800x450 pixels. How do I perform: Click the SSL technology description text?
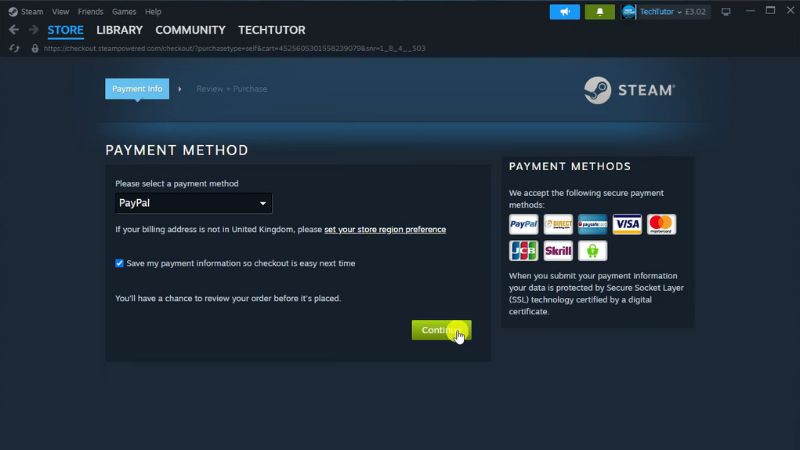click(x=596, y=293)
